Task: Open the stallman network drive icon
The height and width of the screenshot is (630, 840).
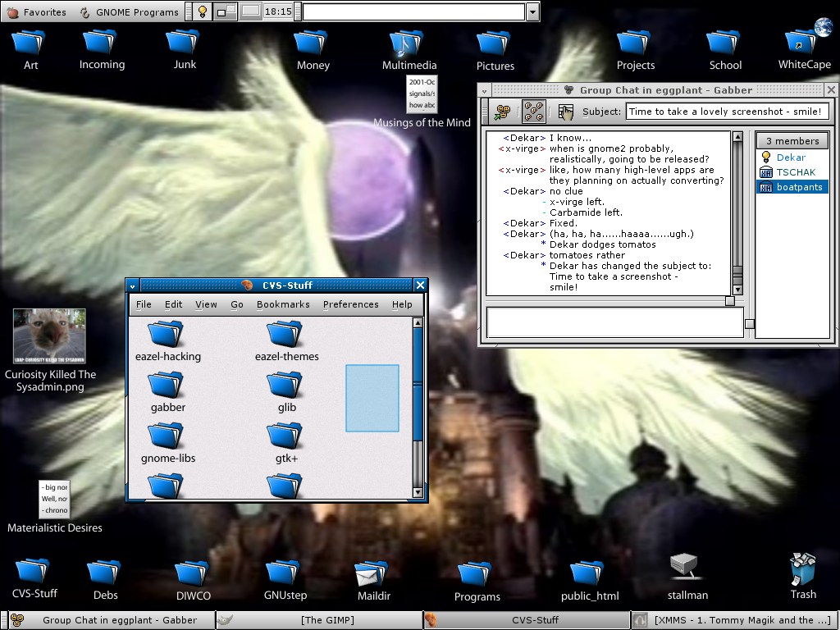Action: [x=687, y=577]
